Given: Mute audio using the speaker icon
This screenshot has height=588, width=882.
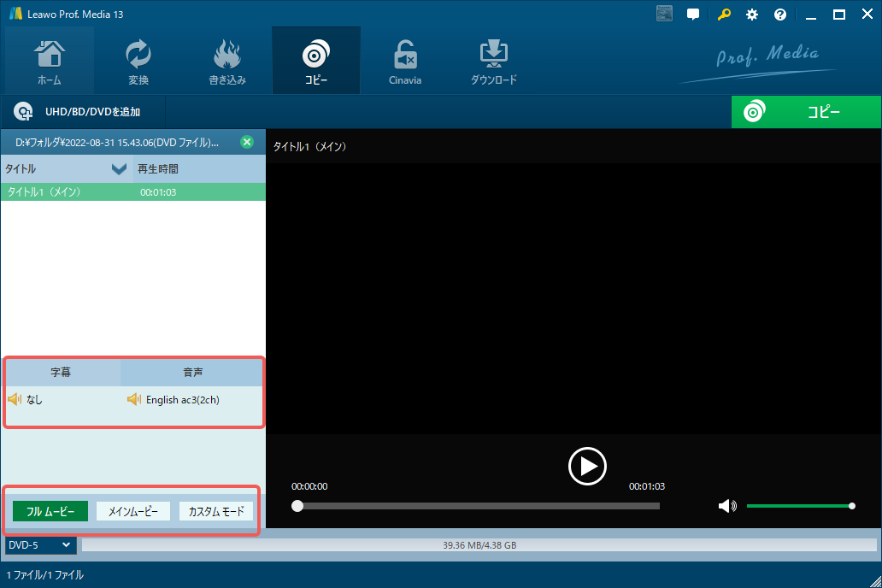Looking at the screenshot, I should coord(726,506).
